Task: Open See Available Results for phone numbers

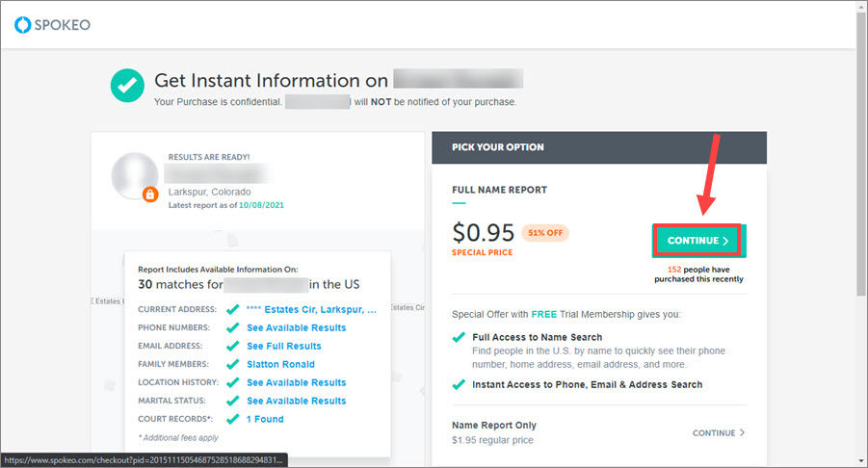Action: pos(296,327)
